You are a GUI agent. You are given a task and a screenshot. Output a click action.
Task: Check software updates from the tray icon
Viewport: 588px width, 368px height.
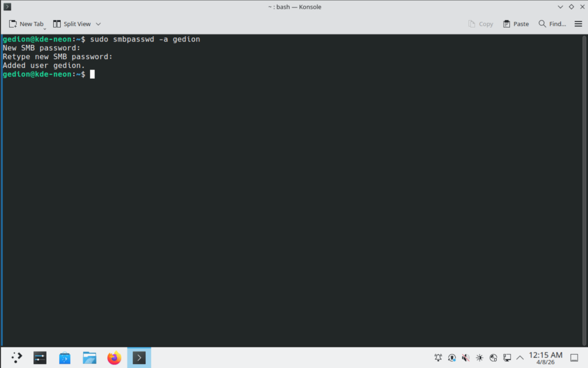[x=452, y=357]
